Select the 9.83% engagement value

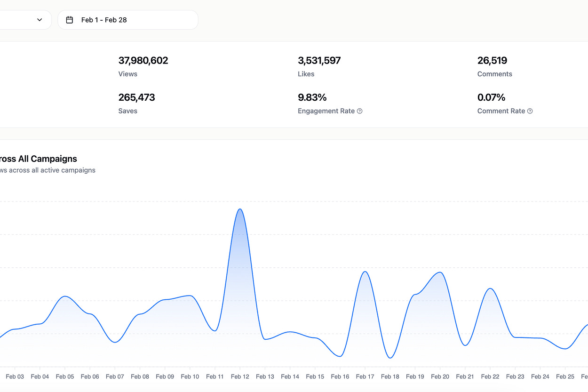tap(312, 97)
